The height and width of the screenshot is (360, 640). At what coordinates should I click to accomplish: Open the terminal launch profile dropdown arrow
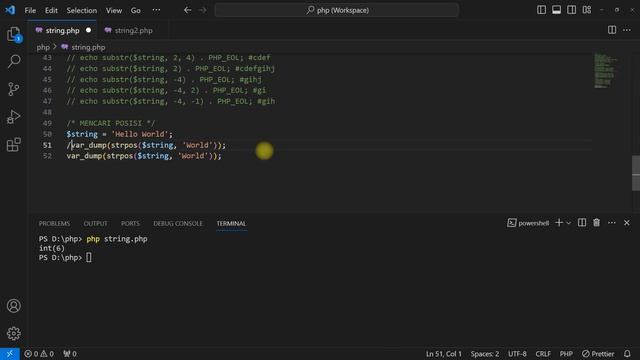569,223
